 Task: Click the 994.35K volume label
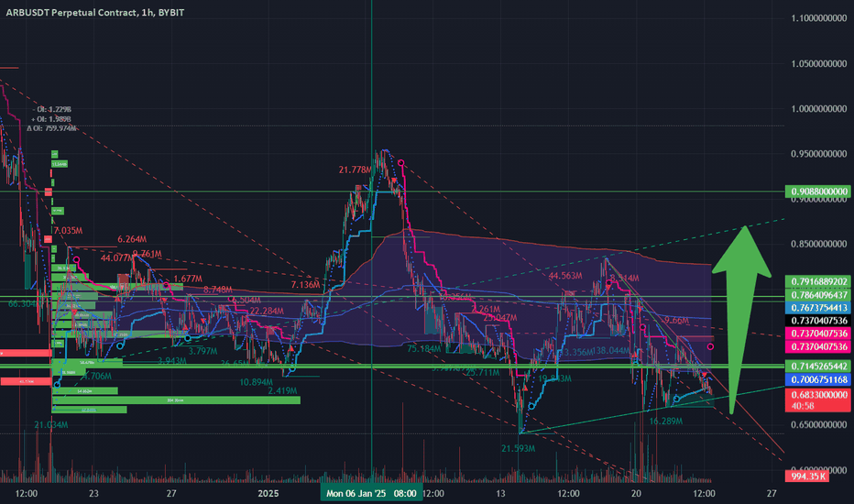806,477
